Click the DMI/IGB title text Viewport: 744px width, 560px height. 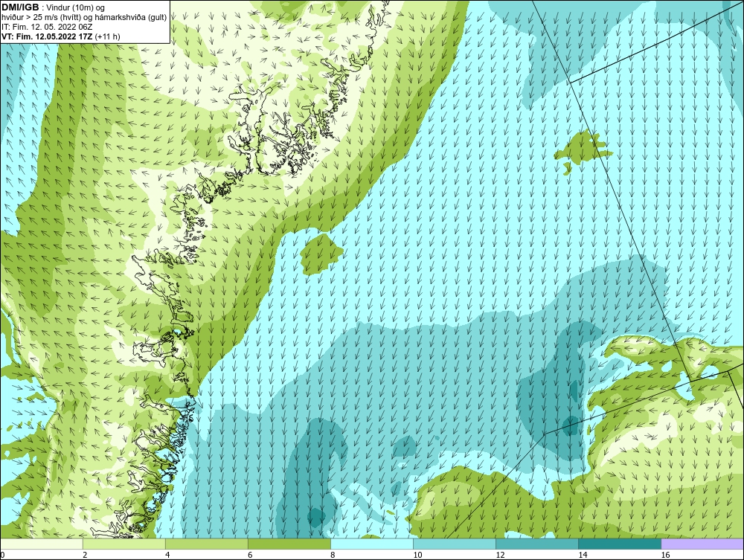click(20, 7)
